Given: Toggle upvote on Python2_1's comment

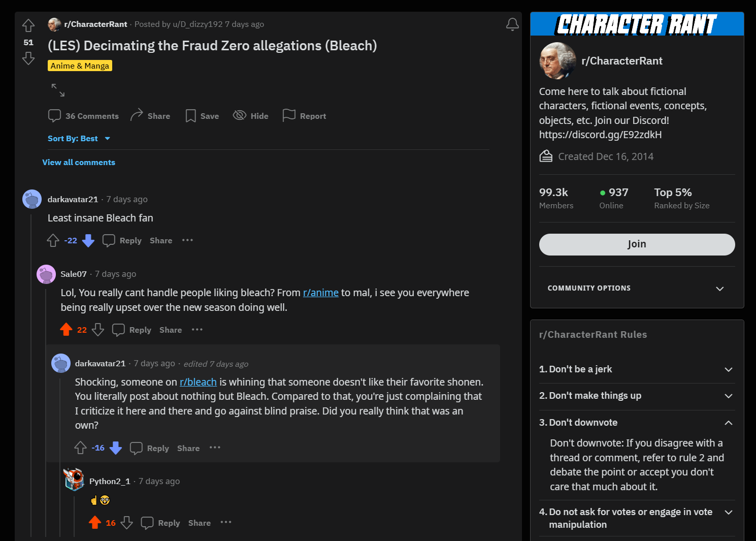Looking at the screenshot, I should pyautogui.click(x=95, y=523).
